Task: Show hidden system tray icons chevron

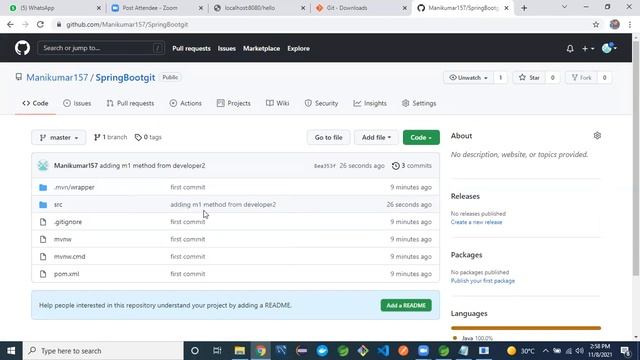Action: (x=545, y=351)
